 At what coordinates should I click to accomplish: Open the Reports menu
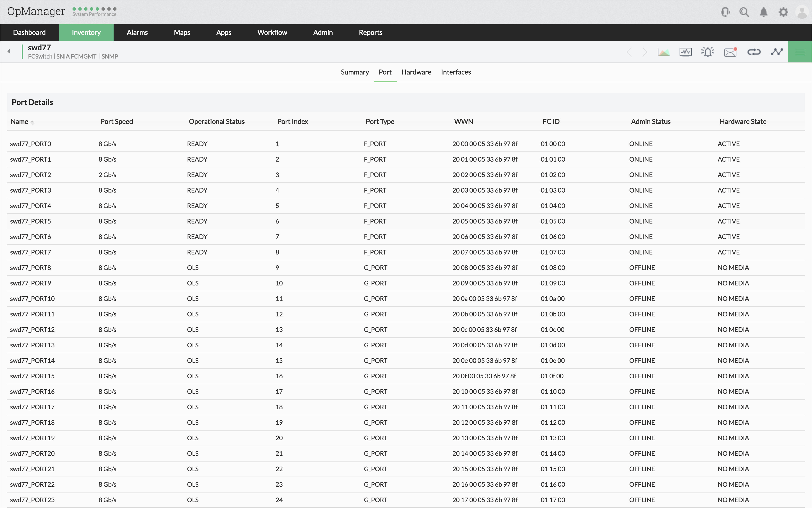(370, 33)
